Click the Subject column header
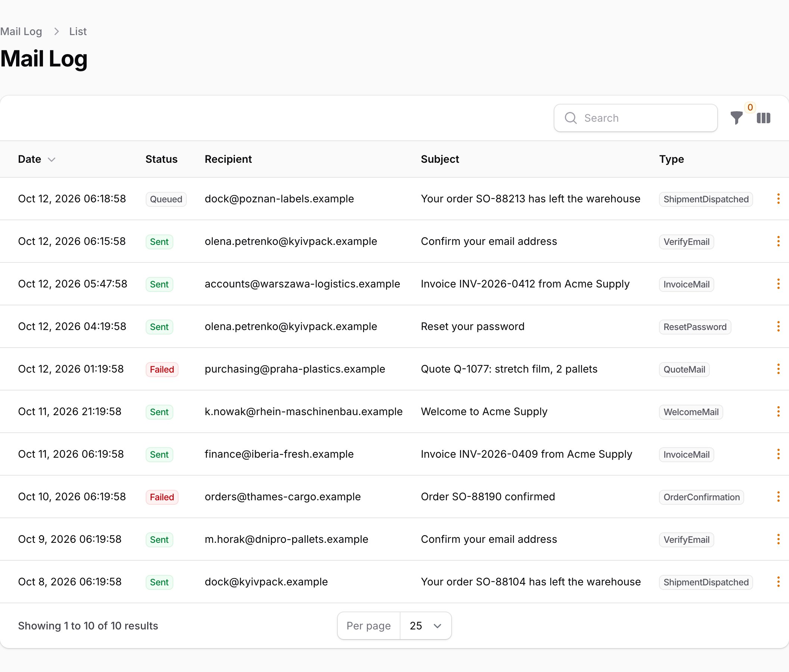Viewport: 789px width, 672px height. [x=440, y=159]
